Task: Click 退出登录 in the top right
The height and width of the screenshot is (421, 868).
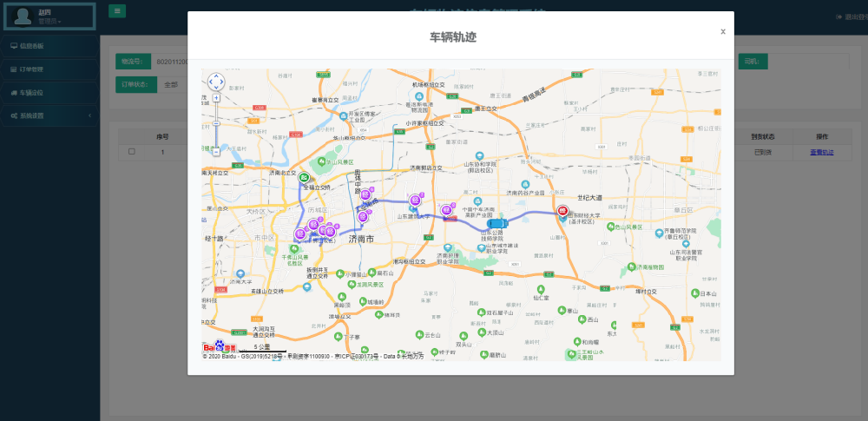Action: 851,17
